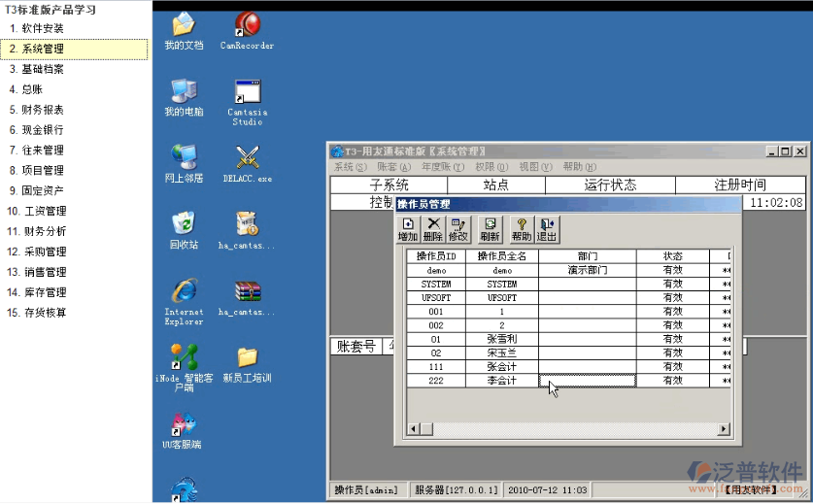813x504 pixels.
Task: Click the 修改 (Modify) toolbar icon
Action: [458, 229]
